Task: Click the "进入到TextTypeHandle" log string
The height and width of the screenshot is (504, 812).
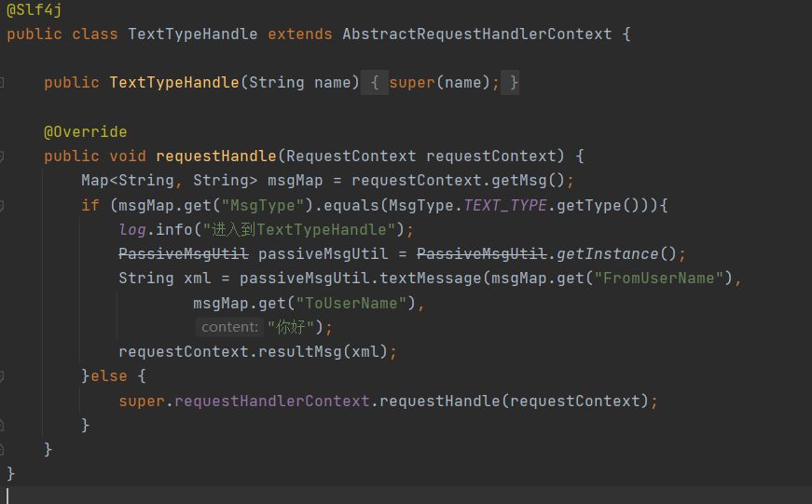Action: click(299, 230)
